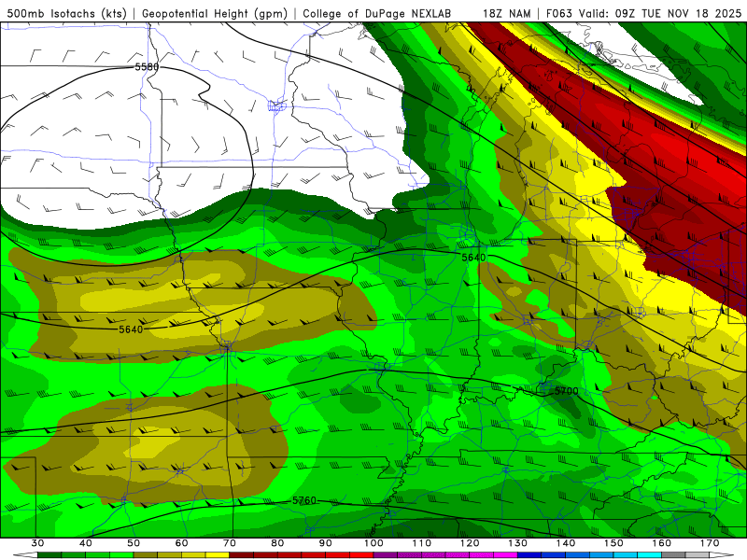Click the 110 knot colorbar label

tap(422, 543)
